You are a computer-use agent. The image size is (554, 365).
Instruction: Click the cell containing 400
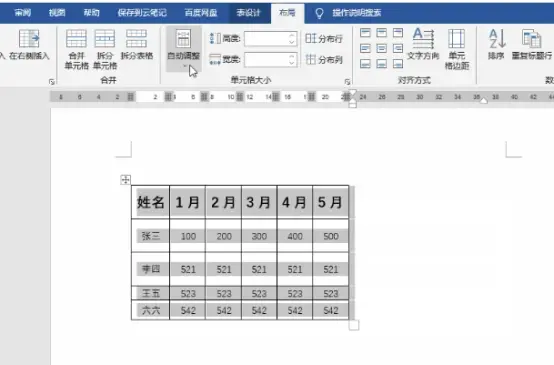tap(295, 236)
